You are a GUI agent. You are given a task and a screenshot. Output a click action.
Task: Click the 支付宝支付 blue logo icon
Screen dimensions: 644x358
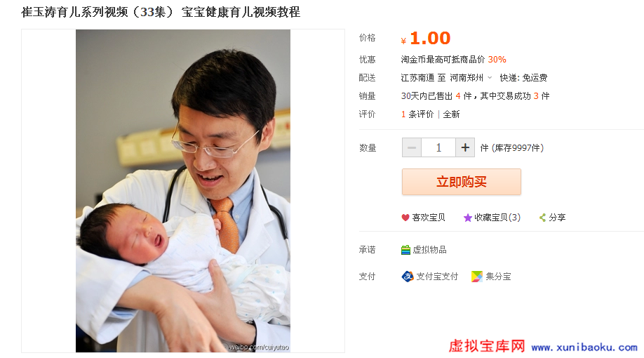408,277
